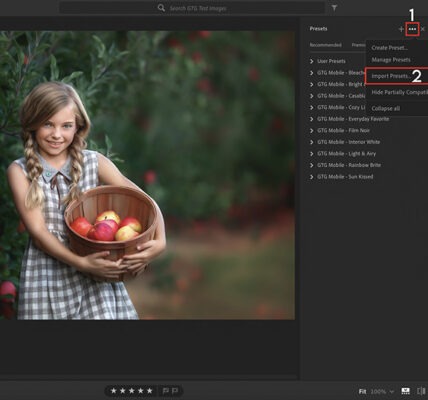The width and height of the screenshot is (428, 400).
Task: Select Import Presets in the menu
Action: pyautogui.click(x=397, y=76)
